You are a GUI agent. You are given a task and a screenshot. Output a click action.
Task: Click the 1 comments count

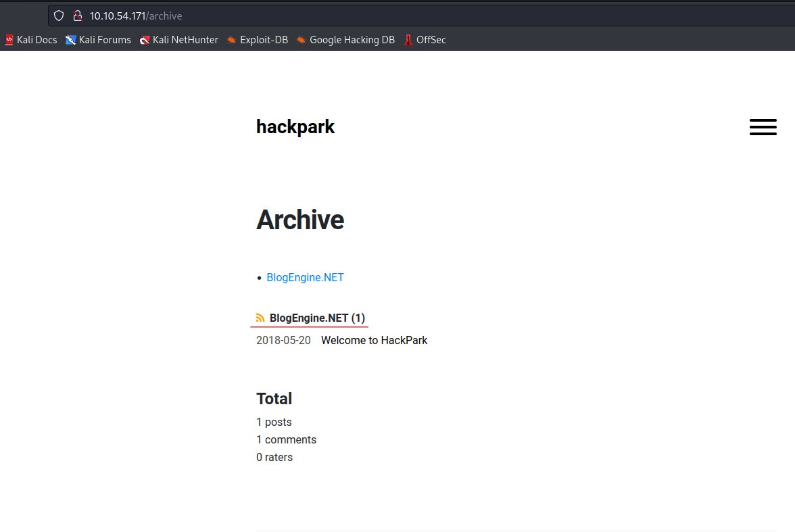(x=286, y=439)
